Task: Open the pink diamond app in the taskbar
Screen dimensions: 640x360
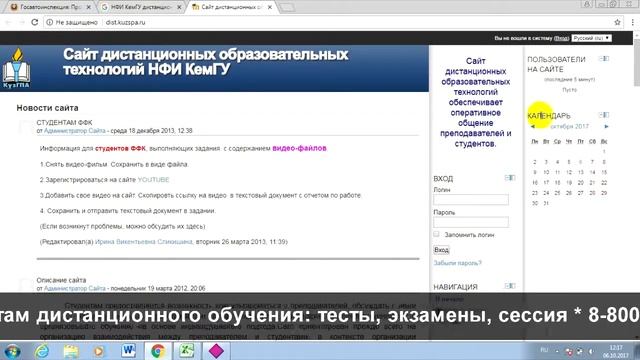Action: 216,351
